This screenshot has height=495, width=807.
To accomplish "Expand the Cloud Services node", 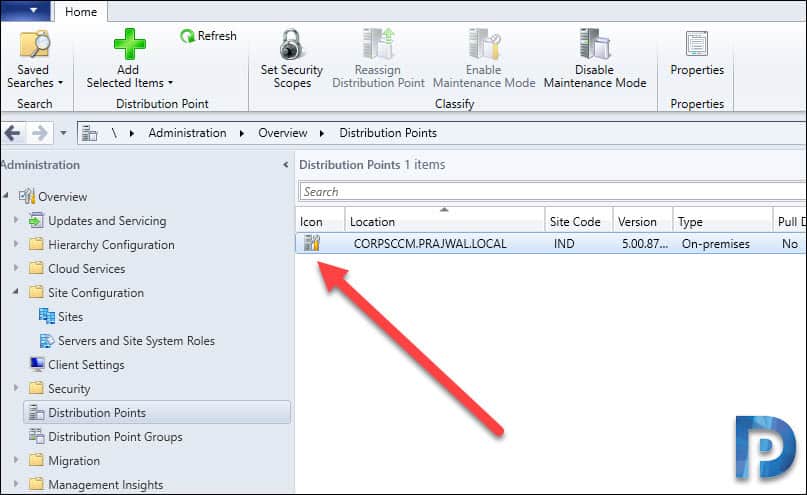I will point(16,268).
